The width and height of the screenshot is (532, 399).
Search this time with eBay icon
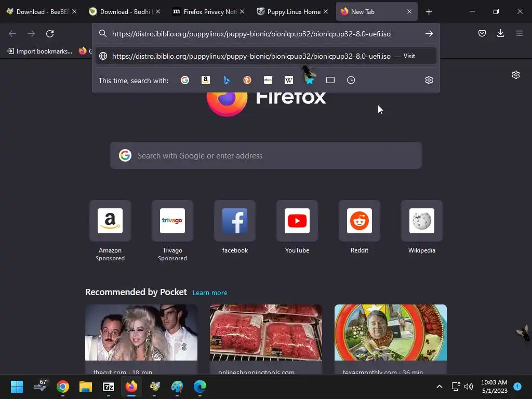(x=268, y=80)
